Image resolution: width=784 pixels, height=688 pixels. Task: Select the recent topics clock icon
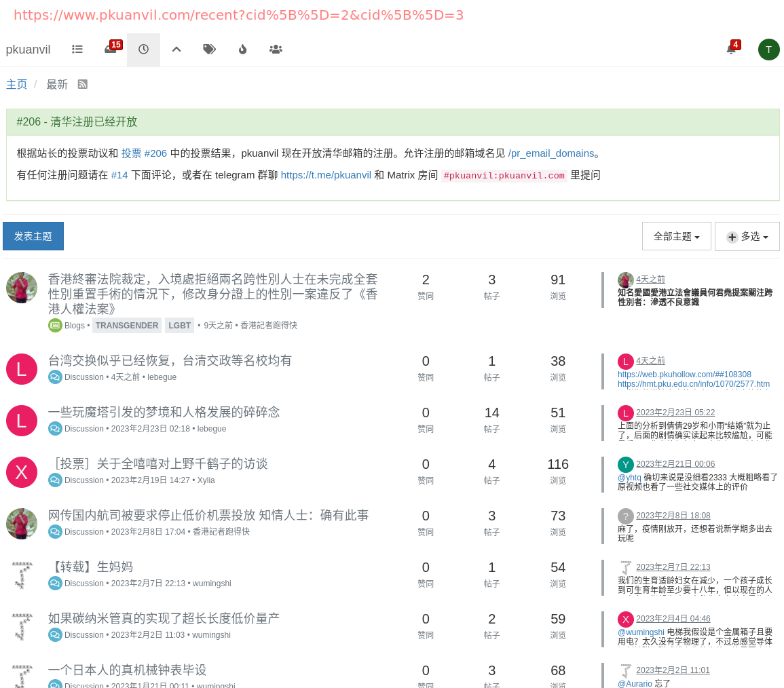click(x=143, y=49)
